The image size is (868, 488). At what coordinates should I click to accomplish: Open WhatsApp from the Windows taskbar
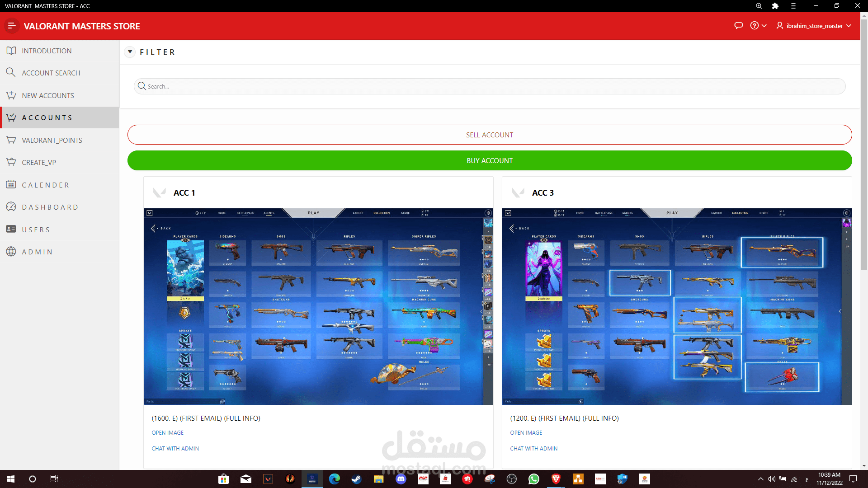pos(534,479)
